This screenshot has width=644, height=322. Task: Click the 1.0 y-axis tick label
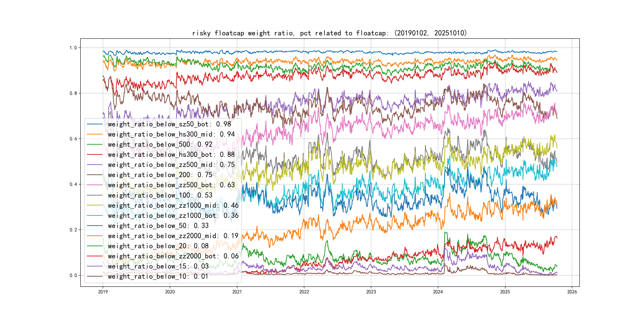pos(73,48)
